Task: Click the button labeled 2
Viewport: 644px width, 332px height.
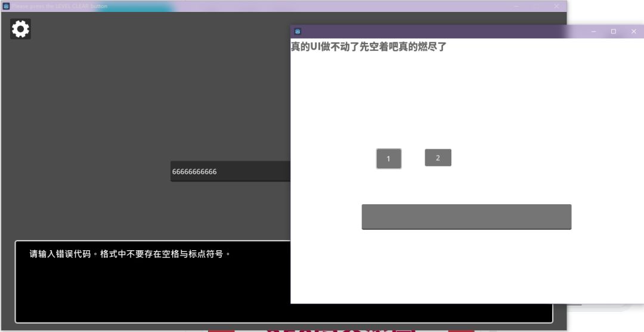Action: [x=438, y=158]
